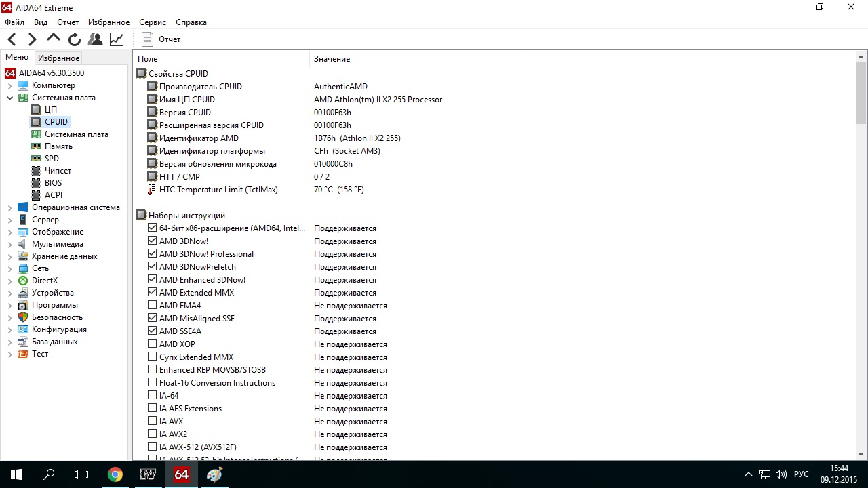Select the Чипсет item in the tree
This screenshot has height=488, width=868.
click(58, 171)
